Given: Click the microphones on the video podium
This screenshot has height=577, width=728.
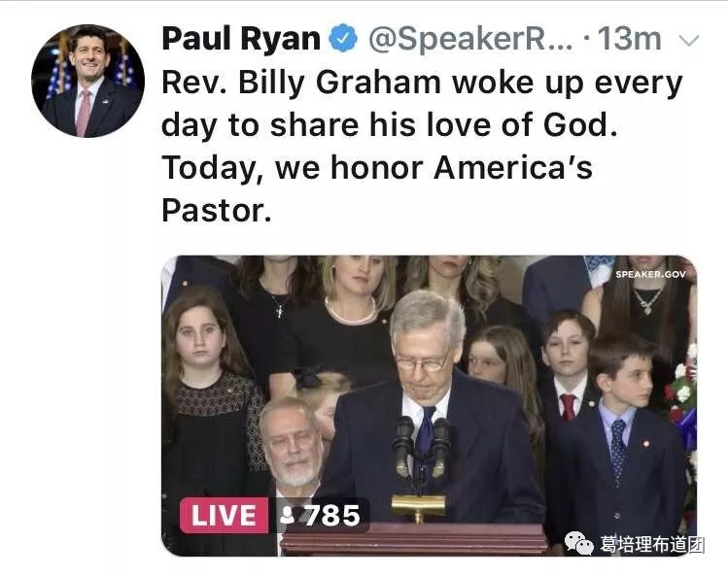Looking at the screenshot, I should point(421,445).
